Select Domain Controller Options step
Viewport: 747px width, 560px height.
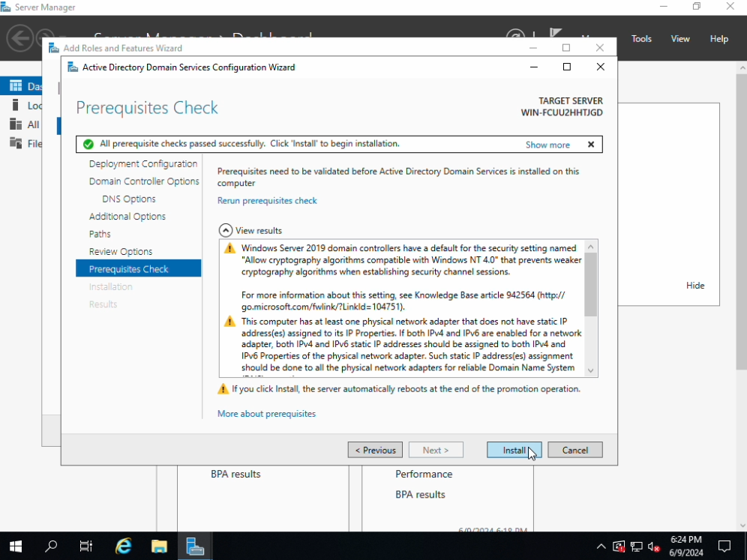pyautogui.click(x=144, y=181)
